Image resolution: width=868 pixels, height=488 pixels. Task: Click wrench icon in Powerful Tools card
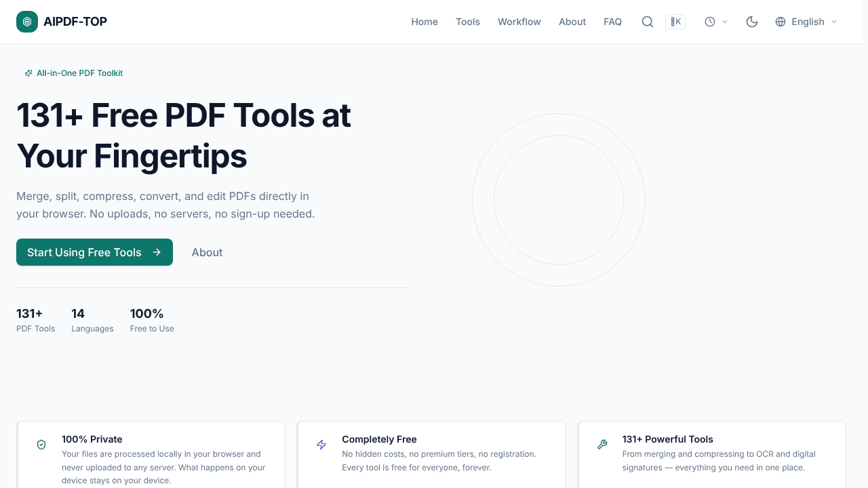point(602,445)
